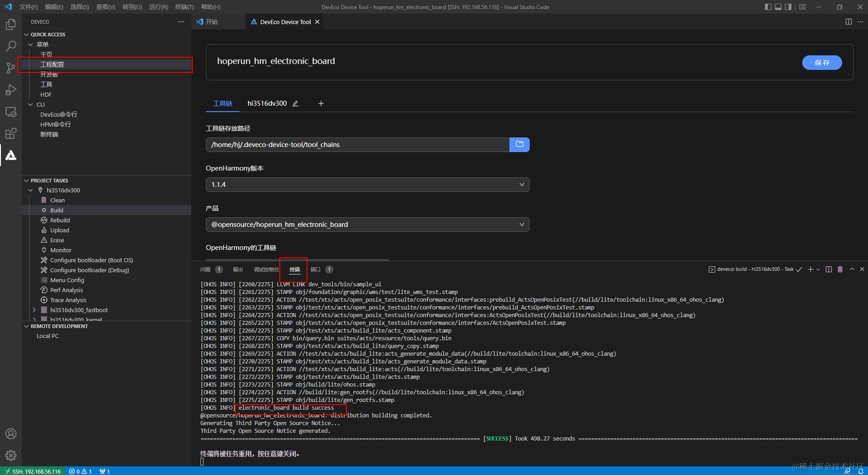
Task: Maximize the panel with up chevron
Action: [852, 269]
